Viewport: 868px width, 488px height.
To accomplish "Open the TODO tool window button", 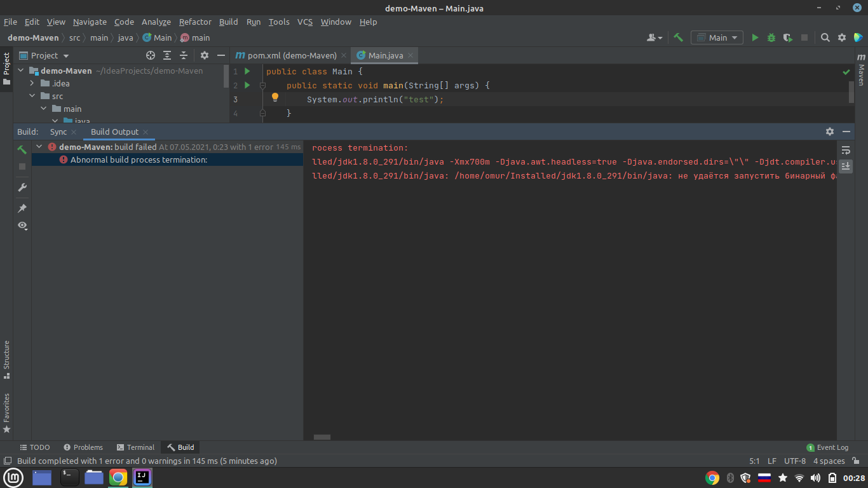I will tap(34, 447).
